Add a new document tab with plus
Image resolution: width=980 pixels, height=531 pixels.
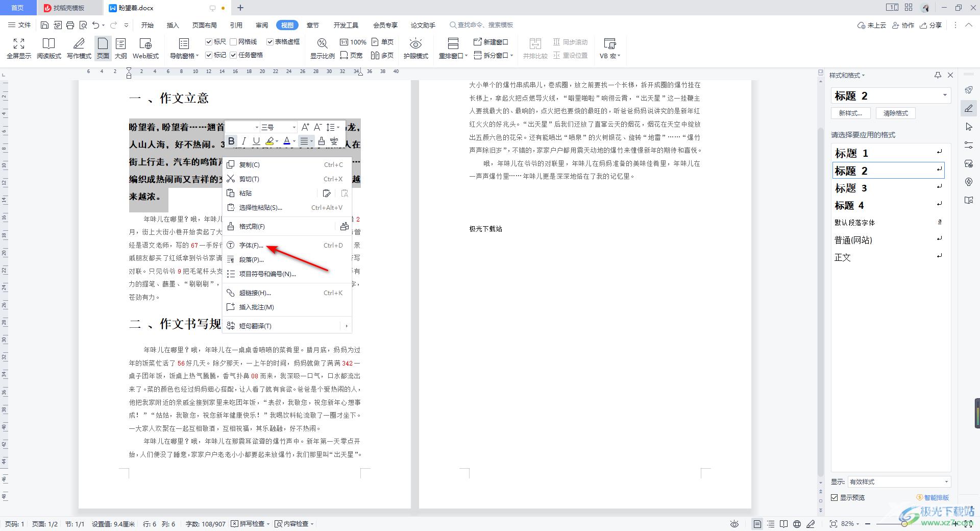pos(240,8)
